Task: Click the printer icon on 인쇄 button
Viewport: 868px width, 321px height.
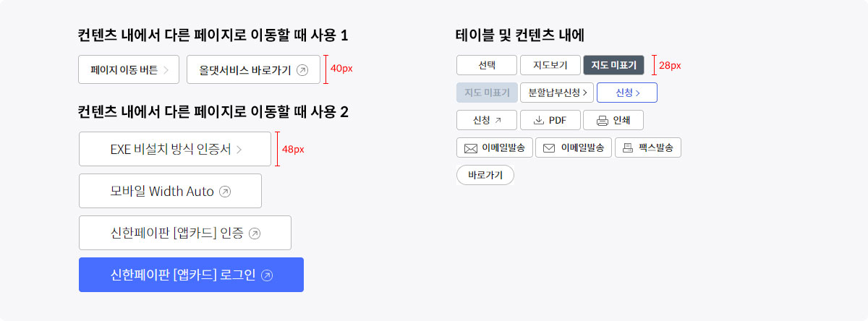Action: click(602, 120)
